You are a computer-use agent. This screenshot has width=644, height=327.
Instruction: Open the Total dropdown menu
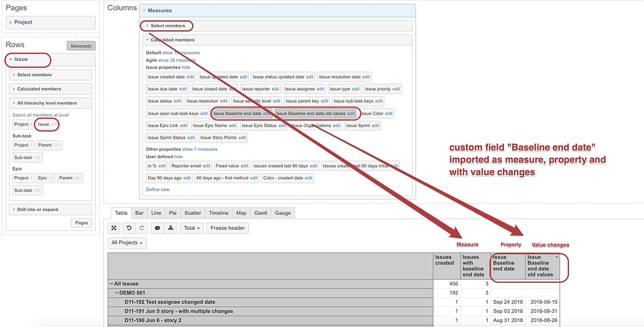(192, 228)
